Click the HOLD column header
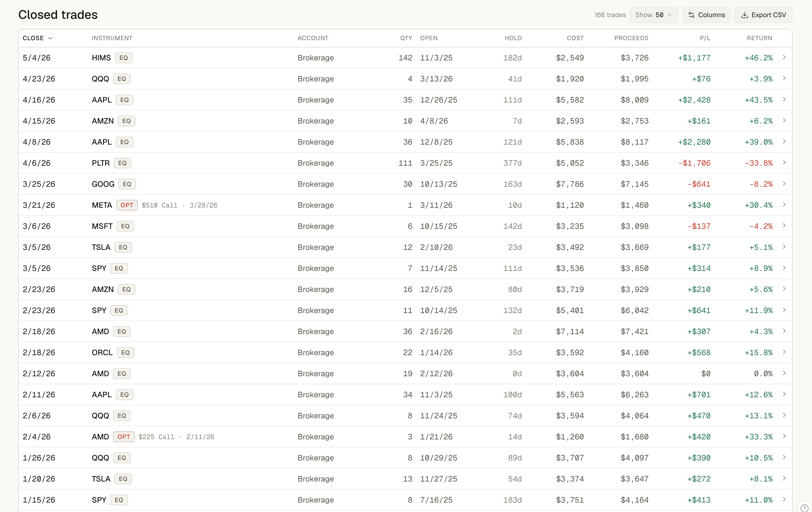Screen dimensions: 812x512 tap(513, 38)
